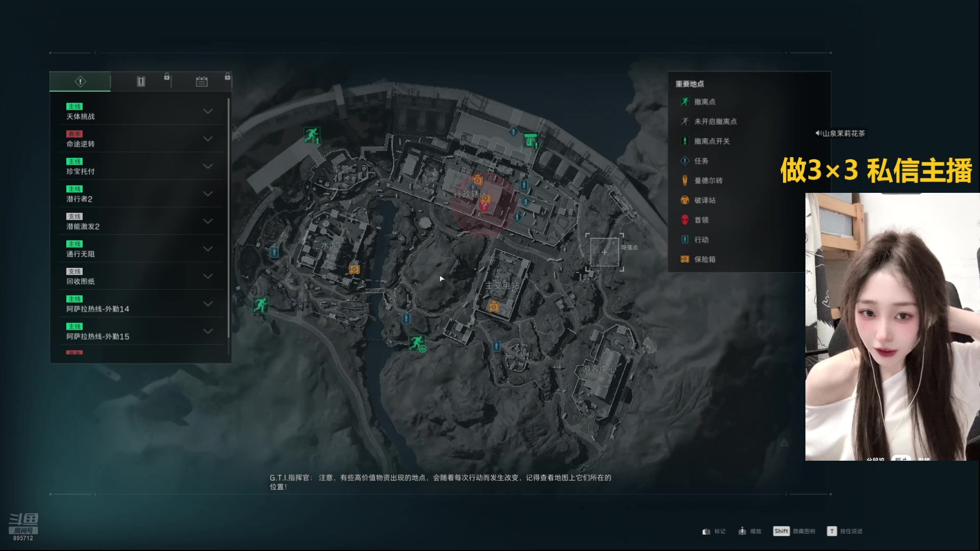This screenshot has height=551, width=980.
Task: Toggle 曼德尔砖 filter in the legend
Action: pyautogui.click(x=701, y=181)
